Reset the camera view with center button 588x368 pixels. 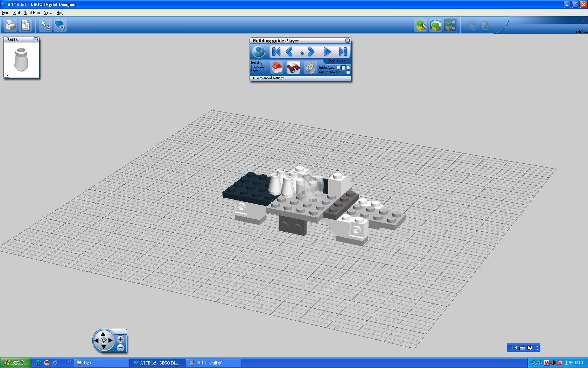(x=103, y=340)
